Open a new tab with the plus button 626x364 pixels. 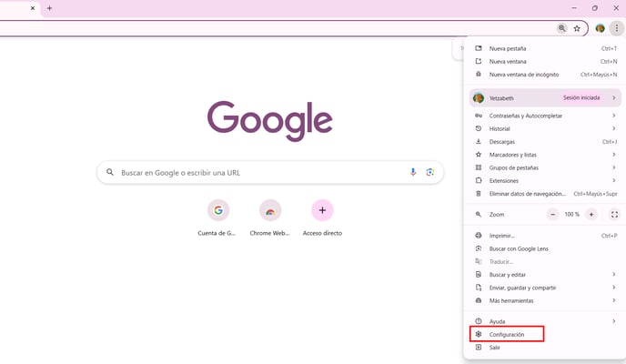coord(49,8)
